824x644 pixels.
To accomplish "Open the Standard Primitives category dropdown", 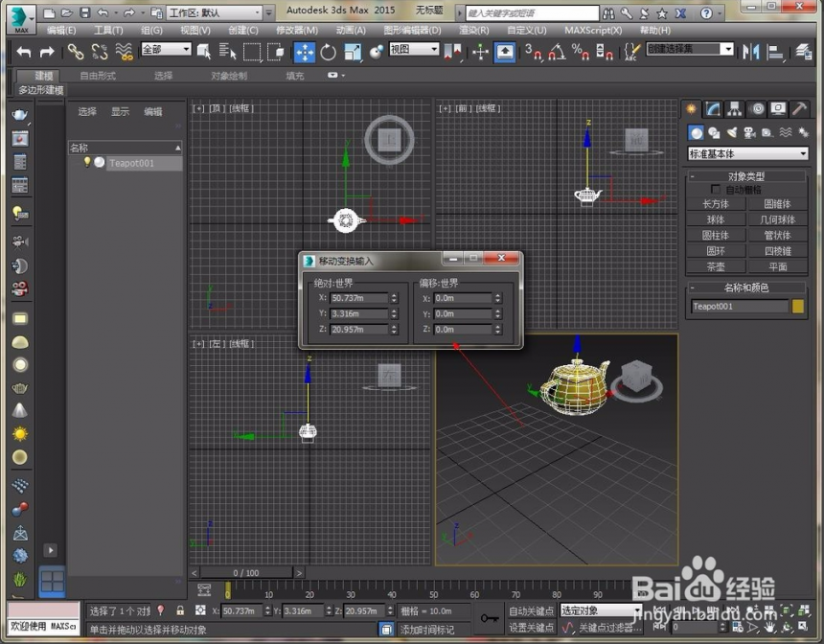I will click(747, 153).
